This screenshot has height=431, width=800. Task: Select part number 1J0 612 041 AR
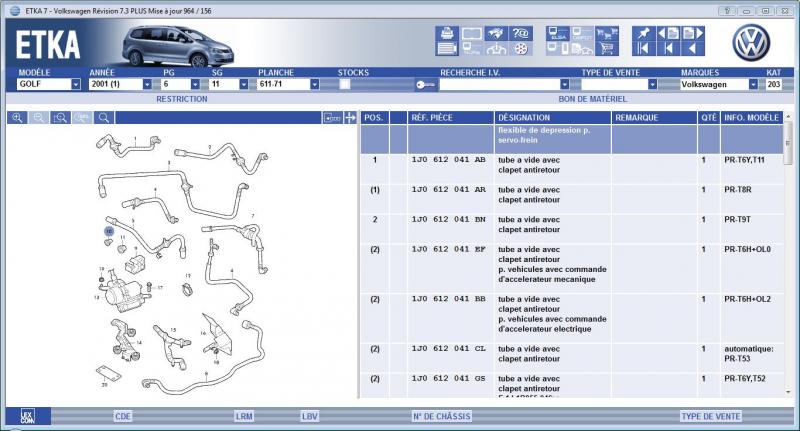[448, 189]
